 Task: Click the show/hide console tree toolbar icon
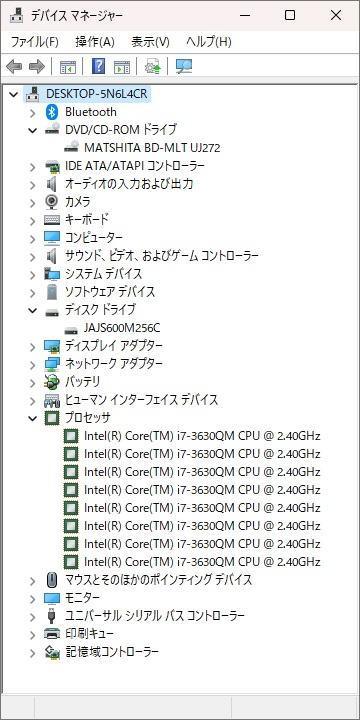tap(68, 67)
